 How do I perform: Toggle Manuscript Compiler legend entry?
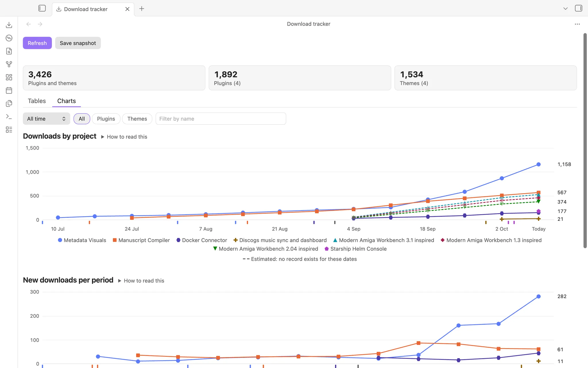click(141, 240)
